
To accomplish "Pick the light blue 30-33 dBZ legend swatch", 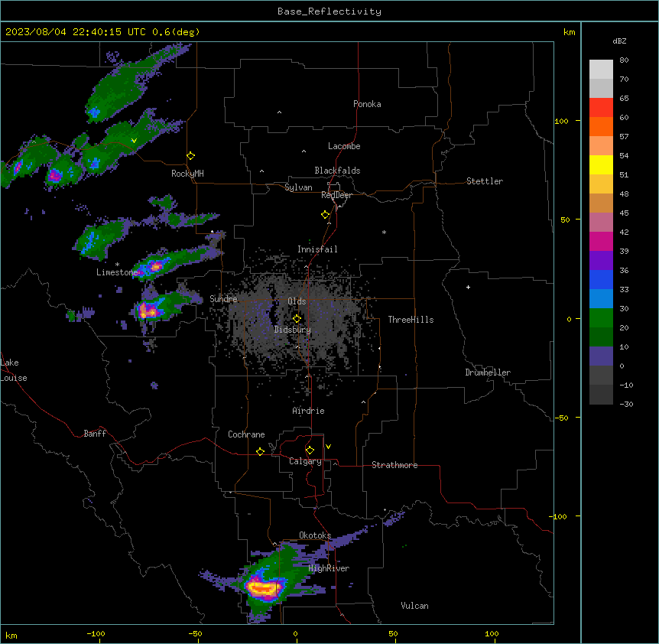I will pyautogui.click(x=601, y=299).
